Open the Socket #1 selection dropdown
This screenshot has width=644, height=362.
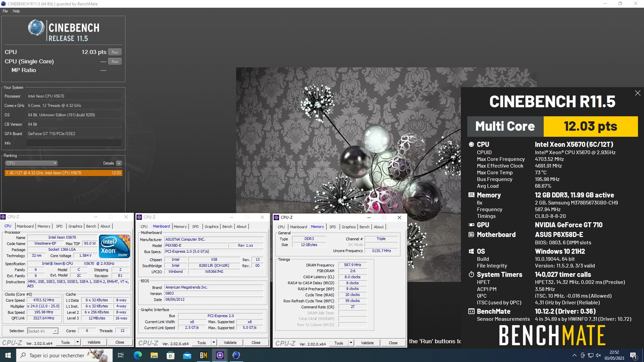click(x=43, y=331)
